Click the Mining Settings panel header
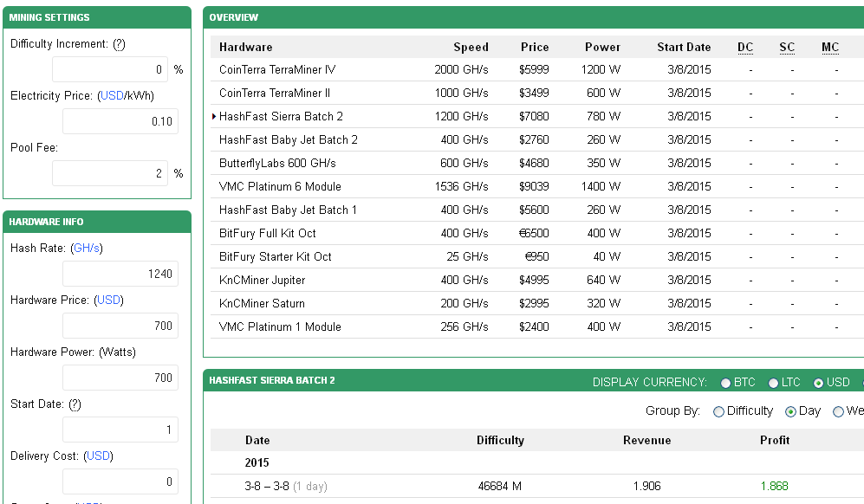The image size is (864, 504). pos(97,17)
